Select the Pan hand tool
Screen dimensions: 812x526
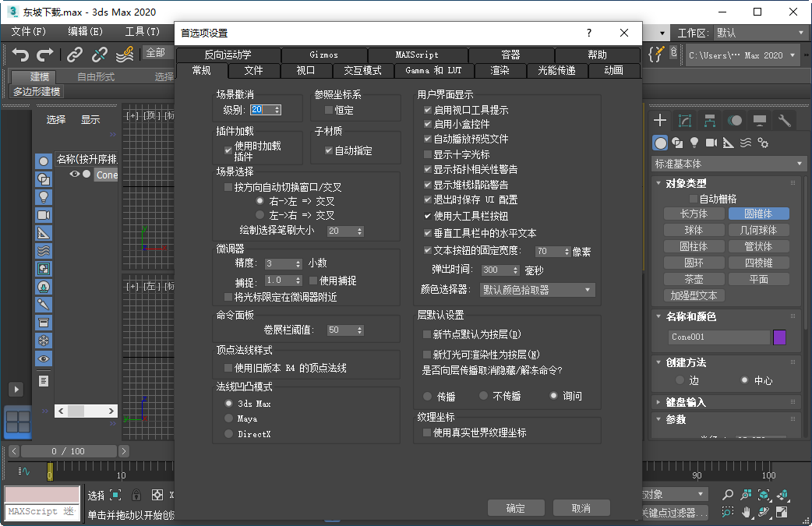tap(746, 512)
